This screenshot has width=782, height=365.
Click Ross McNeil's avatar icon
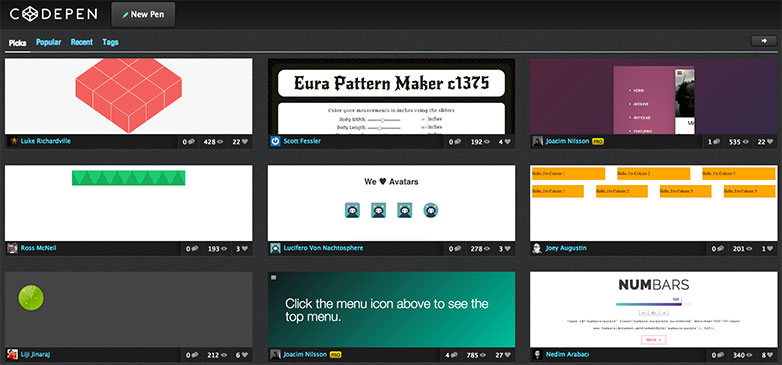[13, 248]
